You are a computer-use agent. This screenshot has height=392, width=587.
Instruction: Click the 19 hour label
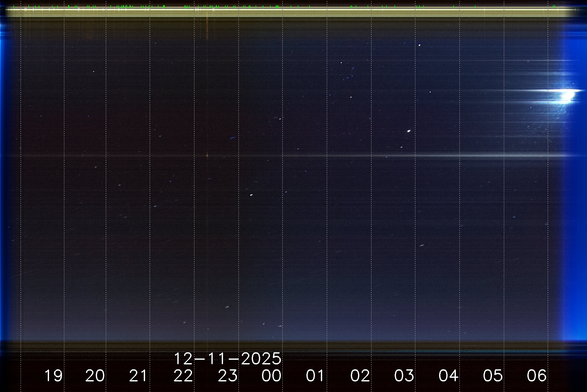53,375
